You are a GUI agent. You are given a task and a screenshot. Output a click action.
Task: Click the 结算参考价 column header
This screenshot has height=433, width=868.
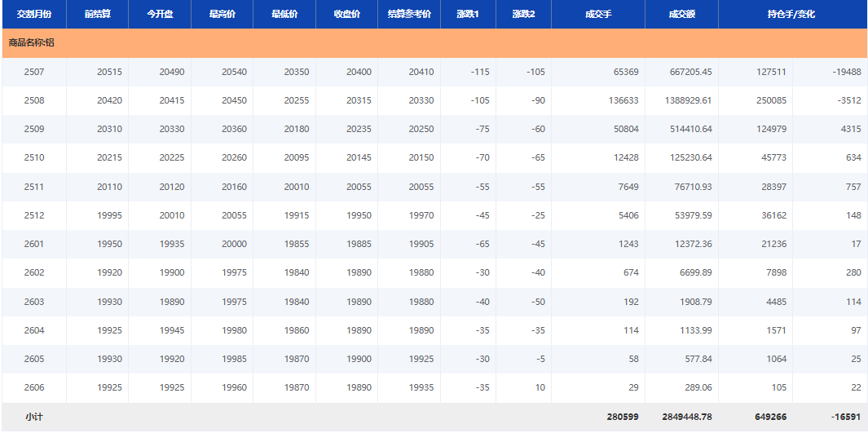click(409, 15)
